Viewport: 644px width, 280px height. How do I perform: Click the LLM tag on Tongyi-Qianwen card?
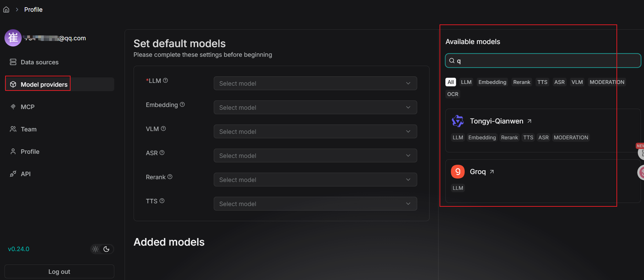click(x=458, y=138)
